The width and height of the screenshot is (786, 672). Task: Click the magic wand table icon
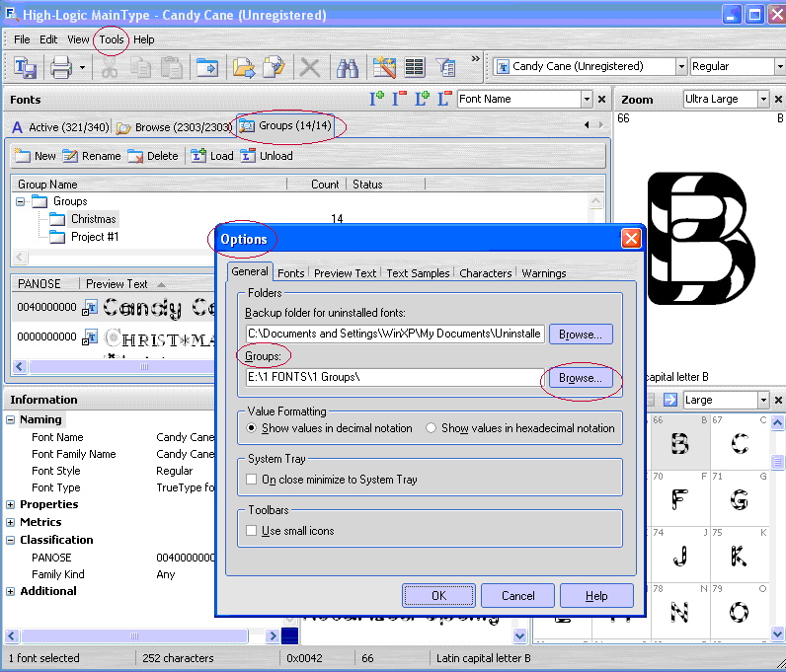click(x=384, y=67)
